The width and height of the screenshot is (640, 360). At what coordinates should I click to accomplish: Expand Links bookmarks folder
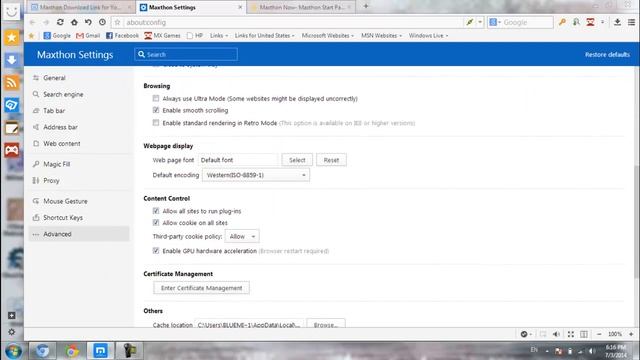[x=219, y=36]
